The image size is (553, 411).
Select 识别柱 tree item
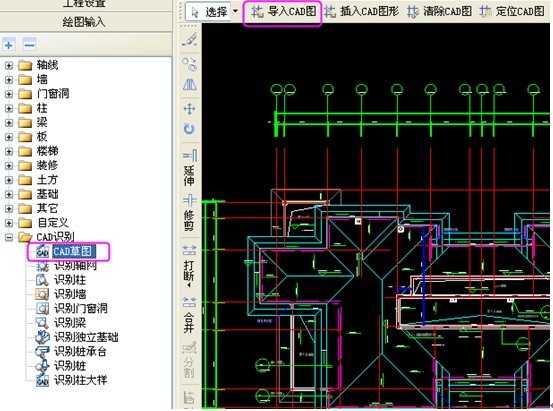tap(70, 280)
